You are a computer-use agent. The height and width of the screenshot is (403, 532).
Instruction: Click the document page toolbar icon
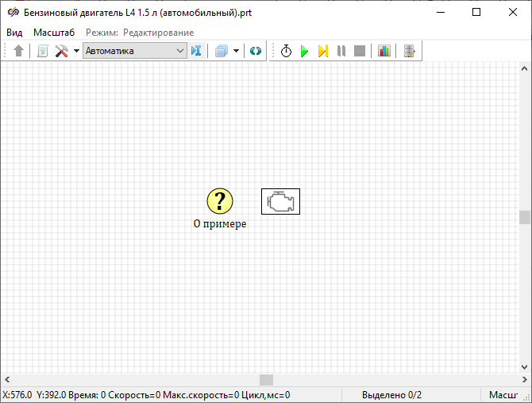click(x=42, y=51)
